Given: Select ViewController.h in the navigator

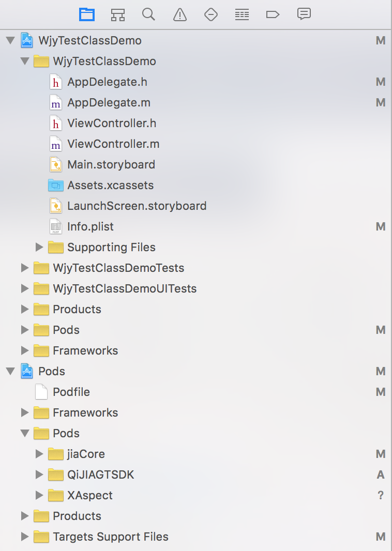Looking at the screenshot, I should [112, 123].
